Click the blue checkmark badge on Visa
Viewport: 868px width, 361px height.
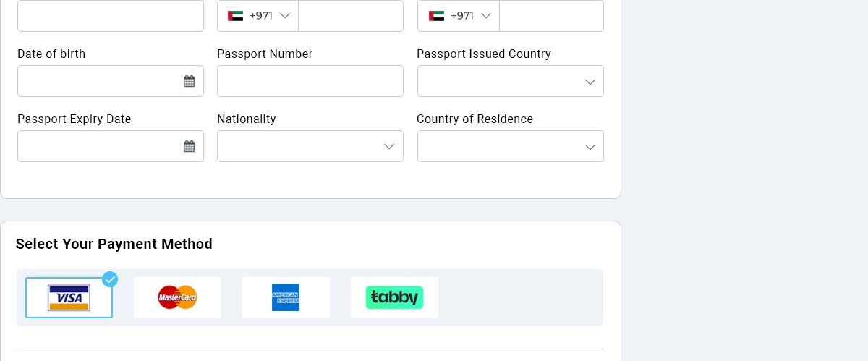[x=110, y=279]
